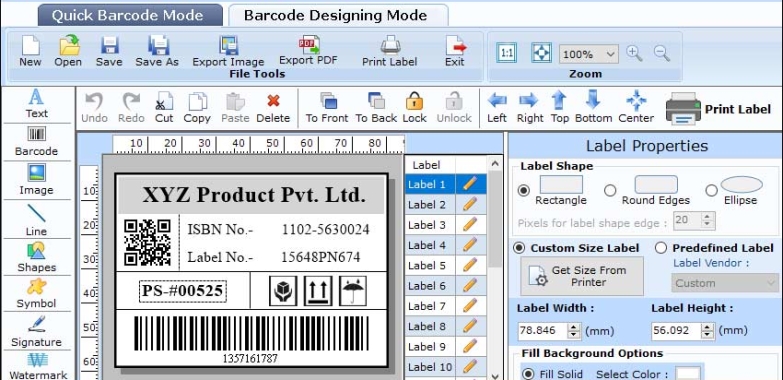Click the large Print Label printer button
The height and width of the screenshot is (380, 783).
point(718,108)
